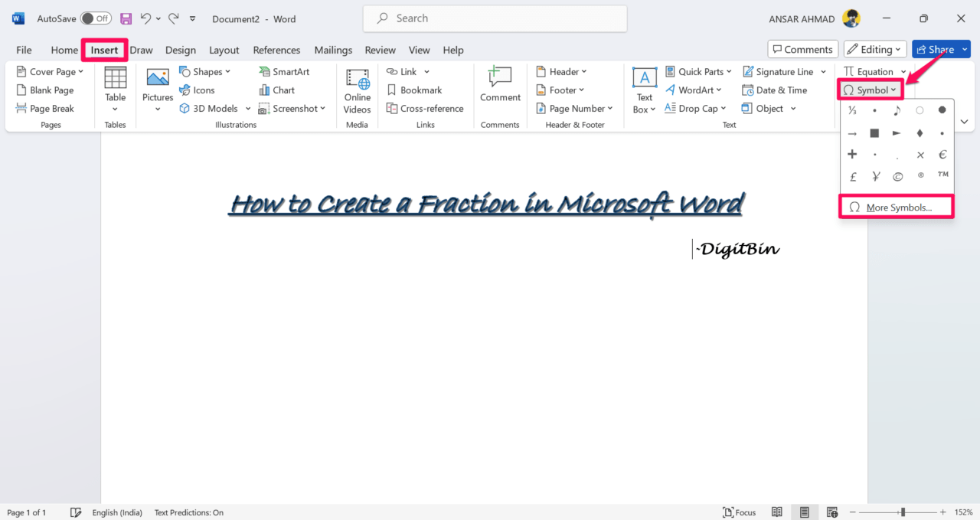Open the Pictures insert tool
The height and width of the screenshot is (520, 980).
[157, 88]
